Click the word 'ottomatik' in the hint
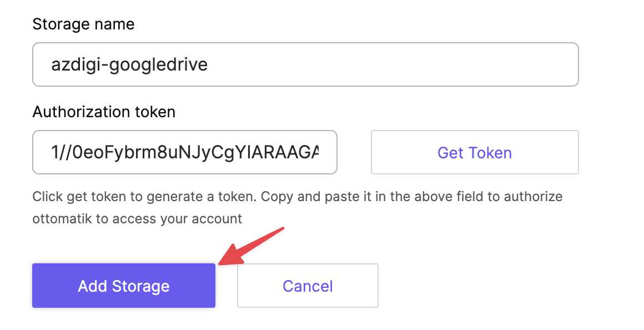The height and width of the screenshot is (330, 644). tap(62, 219)
